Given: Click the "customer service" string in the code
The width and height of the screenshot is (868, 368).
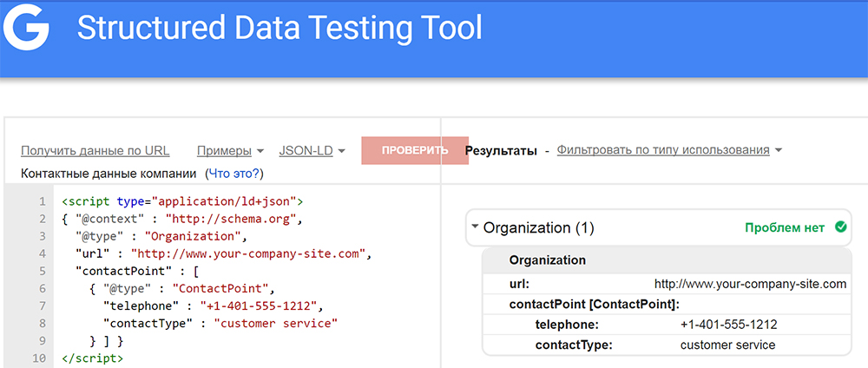Looking at the screenshot, I should [275, 323].
